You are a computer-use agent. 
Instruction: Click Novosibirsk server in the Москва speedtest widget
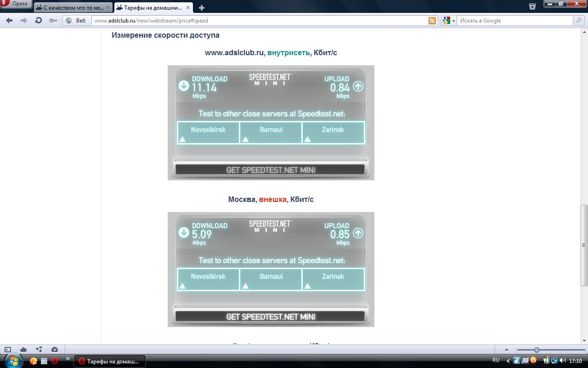208,279
